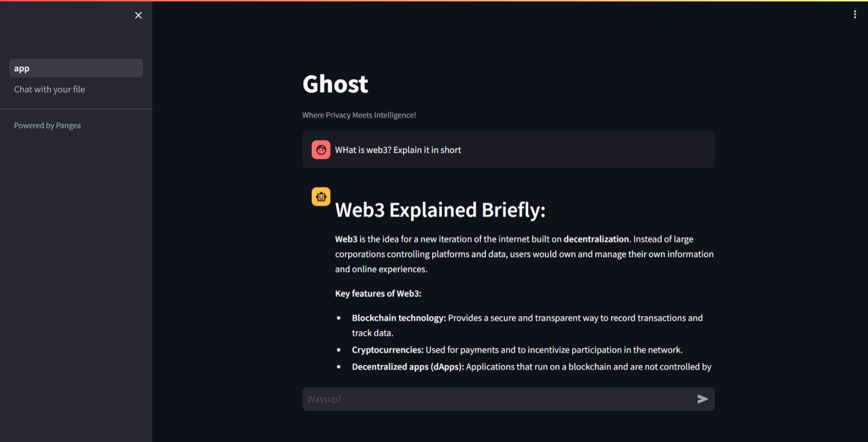
Task: Click the Web3 Explained Briefly heading
Action: point(440,210)
